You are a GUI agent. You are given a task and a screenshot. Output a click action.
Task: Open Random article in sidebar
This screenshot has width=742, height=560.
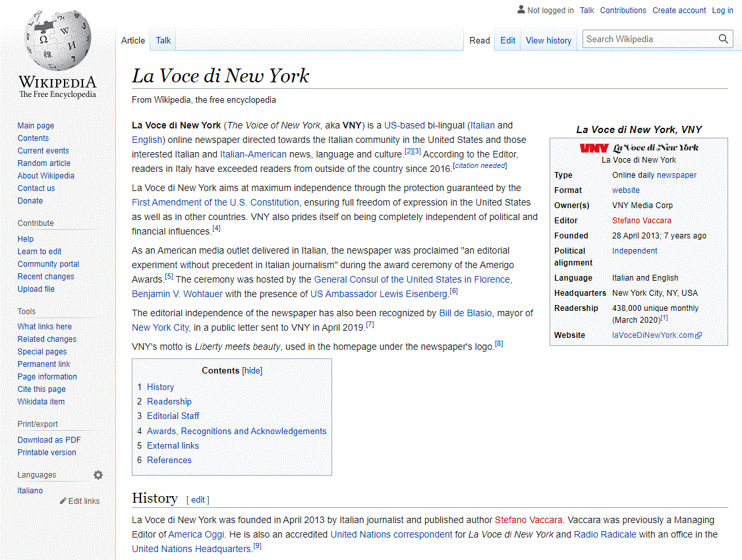44,163
